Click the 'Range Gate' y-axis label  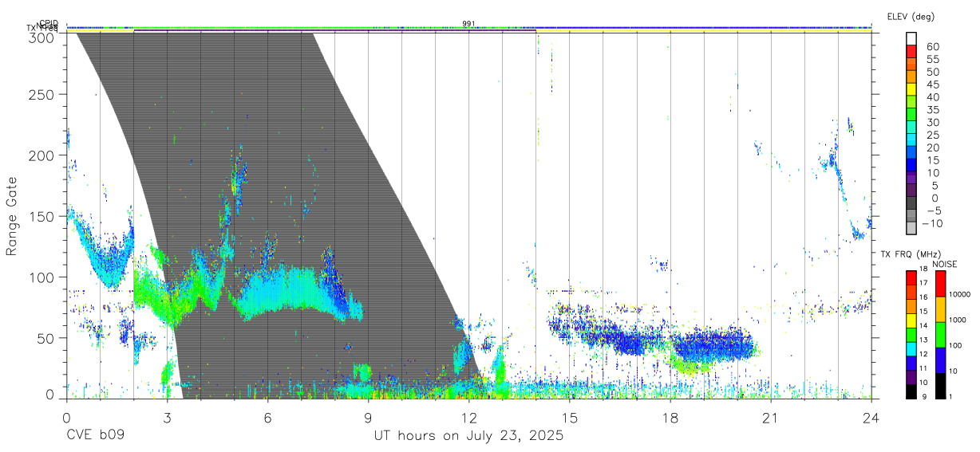click(12, 216)
